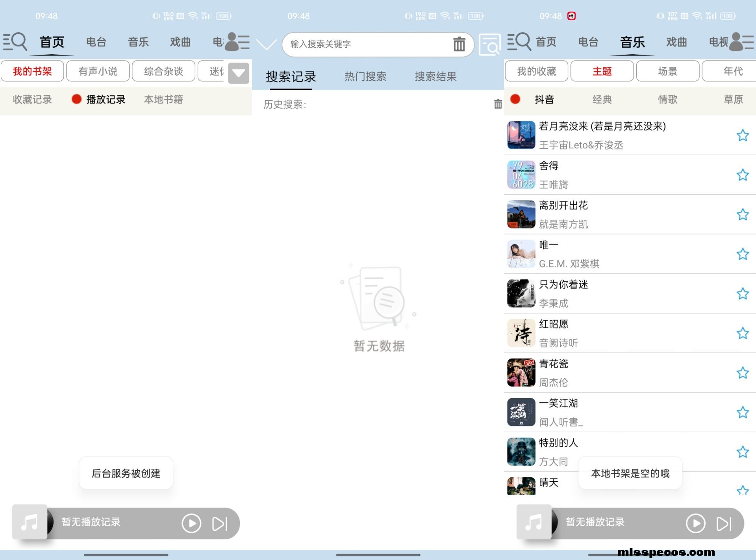
Task: Favorite the song 若月亮没来 with star
Action: (x=743, y=135)
